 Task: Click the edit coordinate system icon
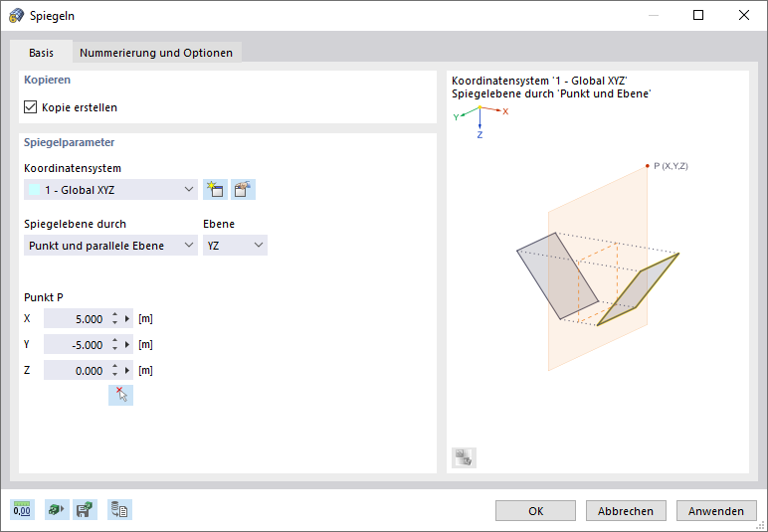point(243,189)
